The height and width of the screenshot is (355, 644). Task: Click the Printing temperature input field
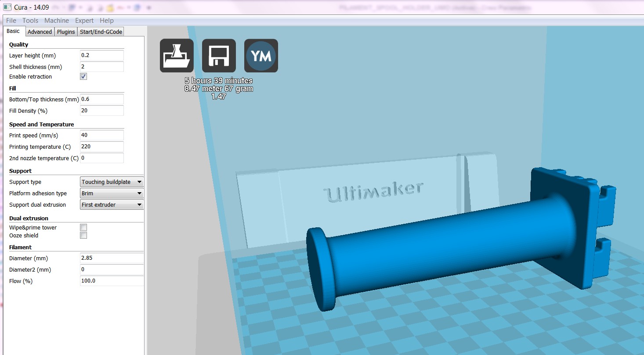(102, 147)
